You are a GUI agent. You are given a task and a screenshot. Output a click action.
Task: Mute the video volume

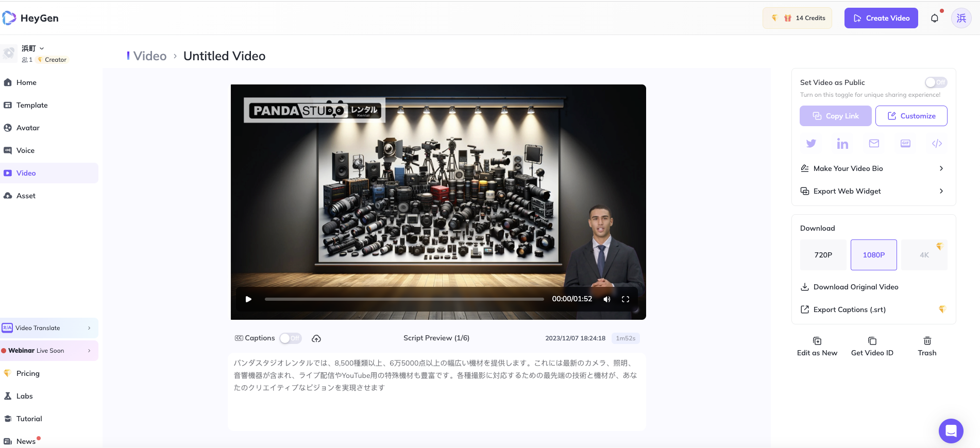point(607,299)
